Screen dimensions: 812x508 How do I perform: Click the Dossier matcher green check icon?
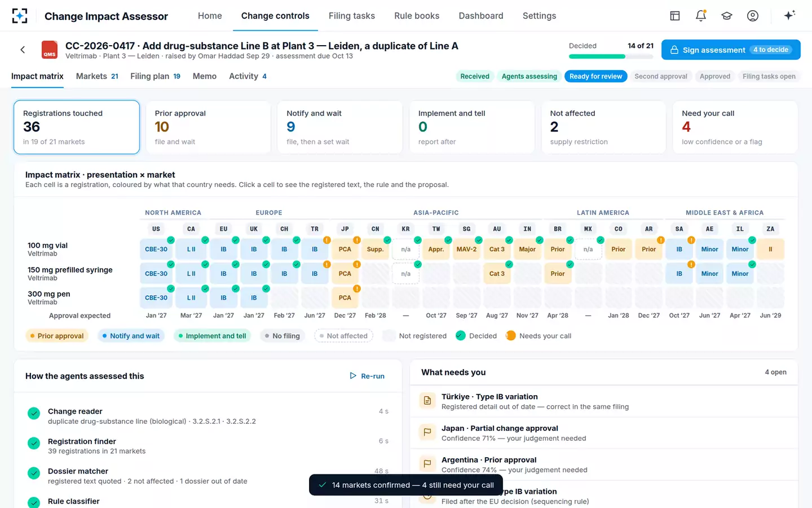pyautogui.click(x=34, y=473)
